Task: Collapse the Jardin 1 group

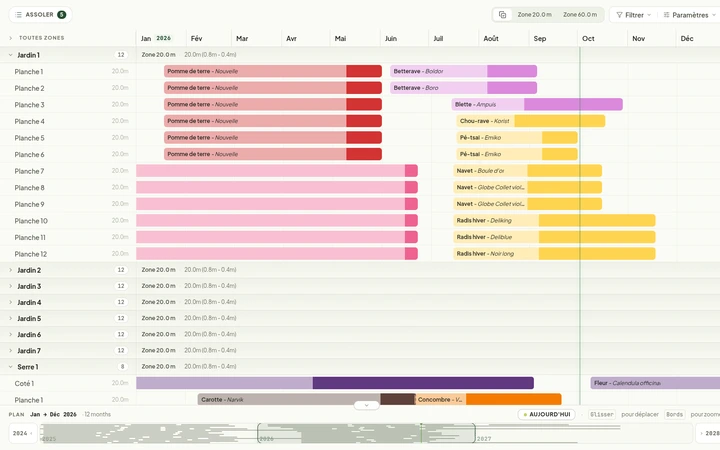Action: pos(11,55)
